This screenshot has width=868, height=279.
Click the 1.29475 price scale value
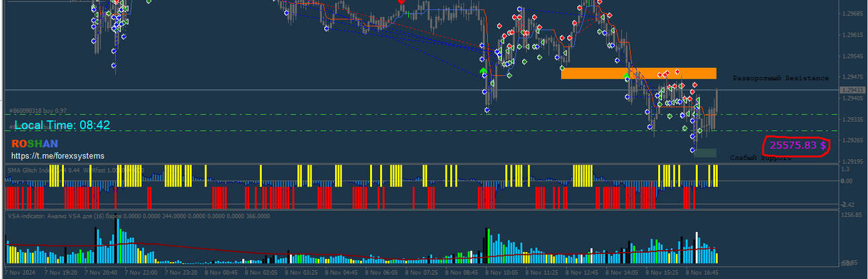pyautogui.click(x=853, y=77)
